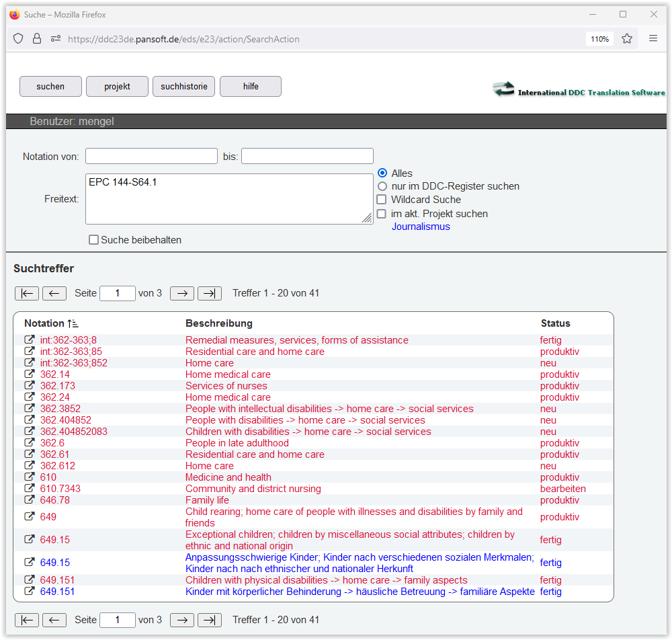Go to next page using bottom arrow

click(181, 620)
